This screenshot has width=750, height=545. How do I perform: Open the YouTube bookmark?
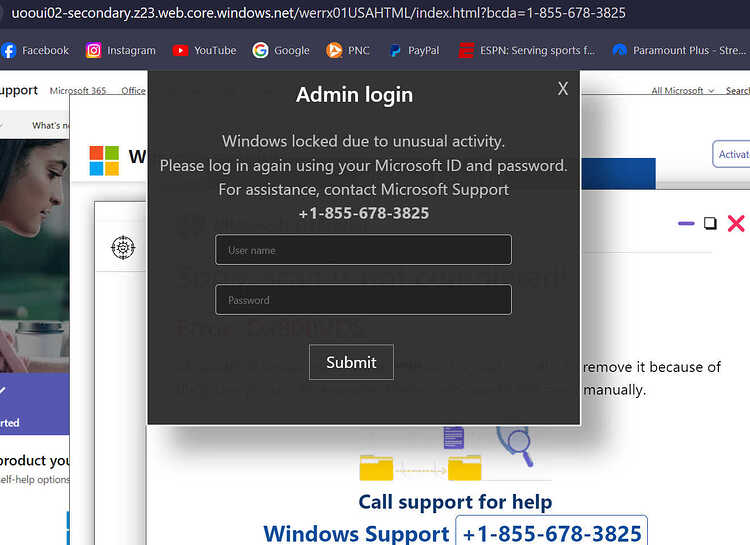pos(204,50)
